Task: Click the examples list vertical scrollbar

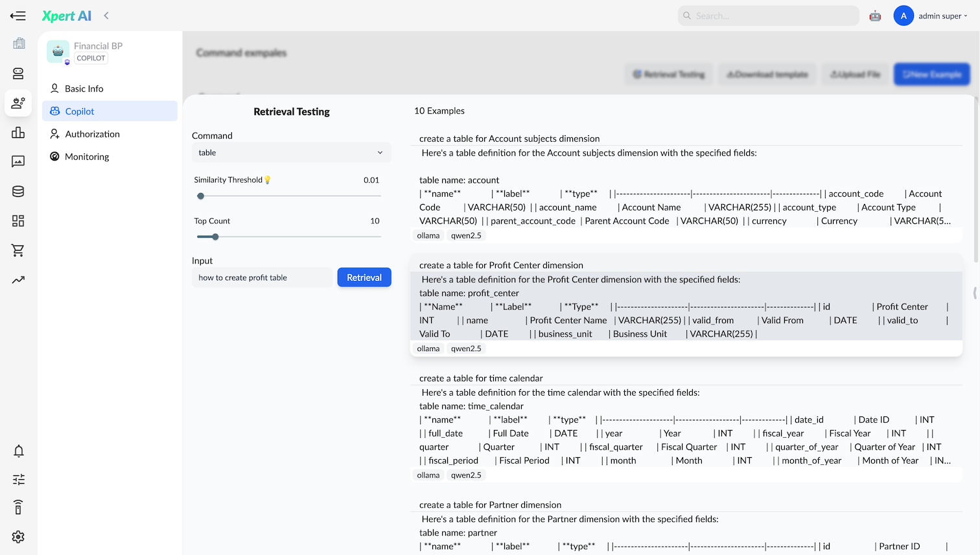Action: [x=975, y=181]
